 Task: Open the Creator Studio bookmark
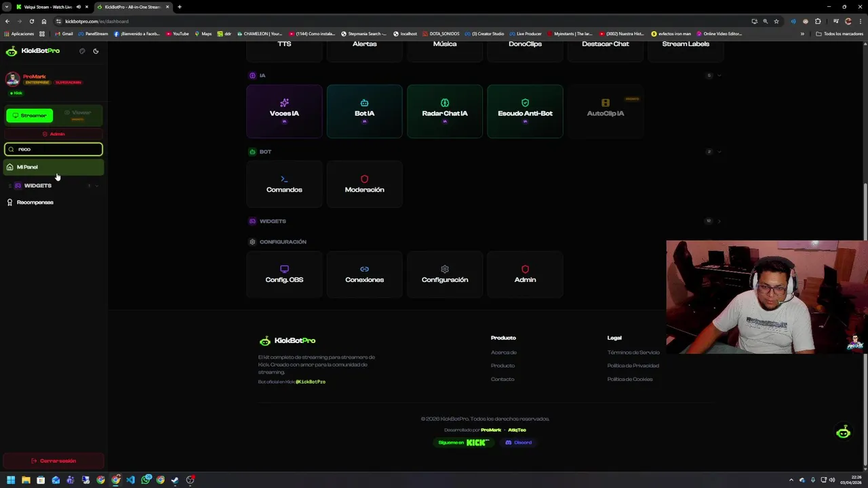click(484, 33)
